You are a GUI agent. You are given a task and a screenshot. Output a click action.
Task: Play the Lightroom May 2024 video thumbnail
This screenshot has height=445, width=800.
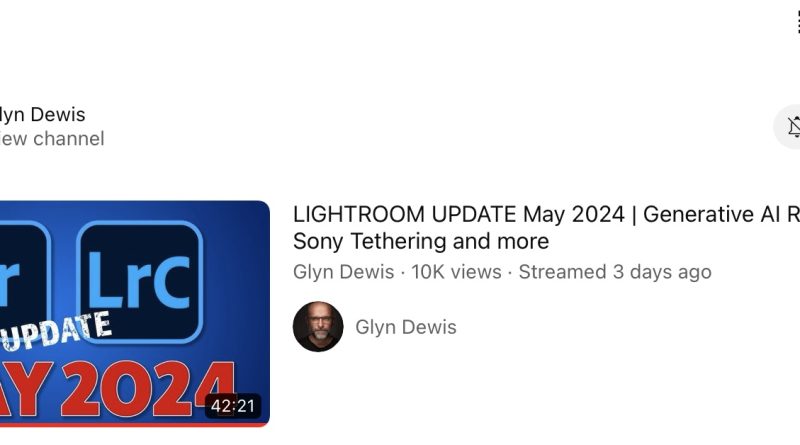point(135,313)
